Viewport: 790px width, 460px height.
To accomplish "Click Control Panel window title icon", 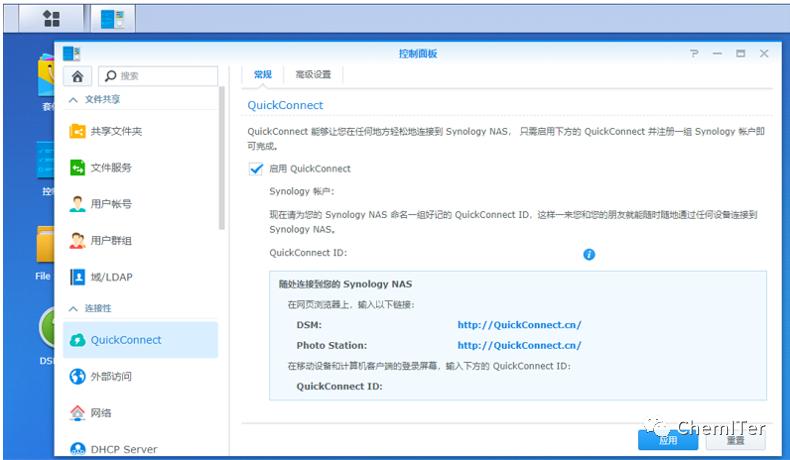I will point(72,53).
